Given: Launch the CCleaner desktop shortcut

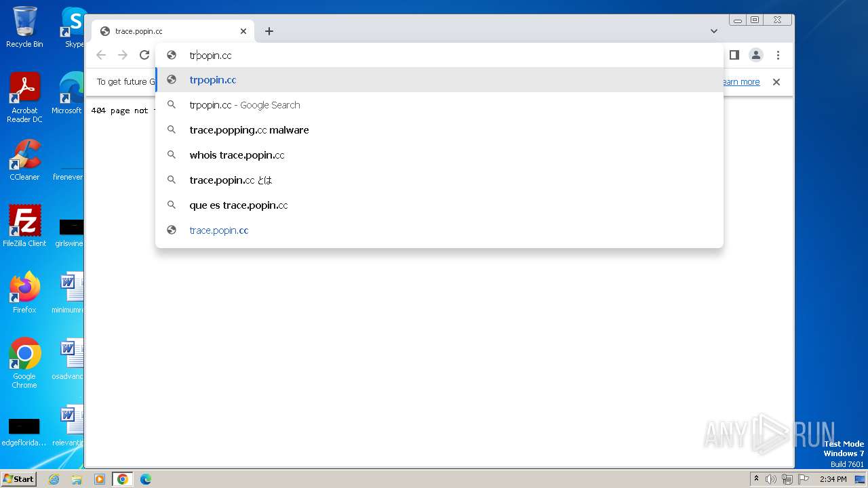Looking at the screenshot, I should coord(24,160).
